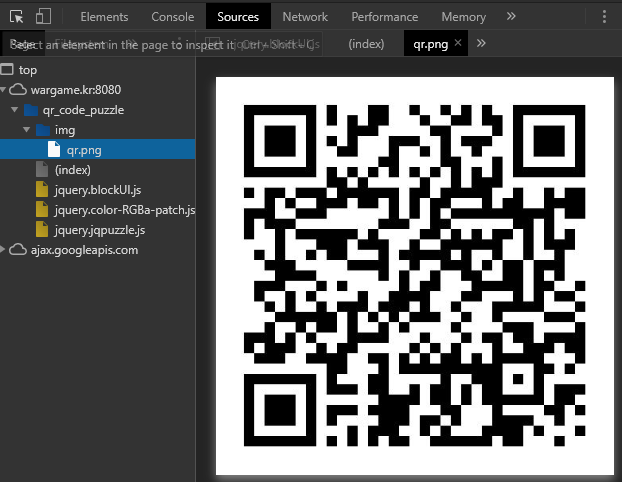622x482 pixels.
Task: Show more open file tabs chevron
Action: pos(481,43)
